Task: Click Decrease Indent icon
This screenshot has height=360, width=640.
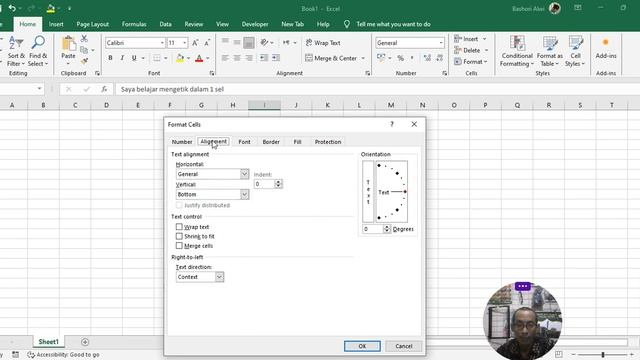Action: [264, 58]
